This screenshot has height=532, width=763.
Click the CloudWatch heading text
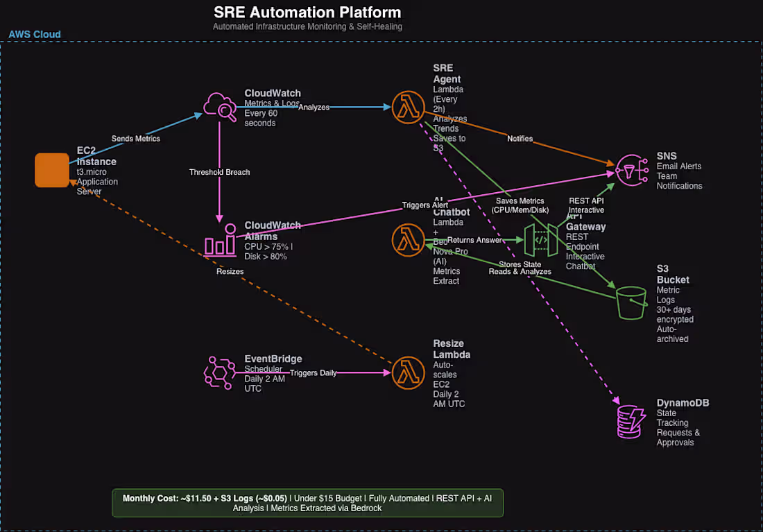[x=273, y=93]
